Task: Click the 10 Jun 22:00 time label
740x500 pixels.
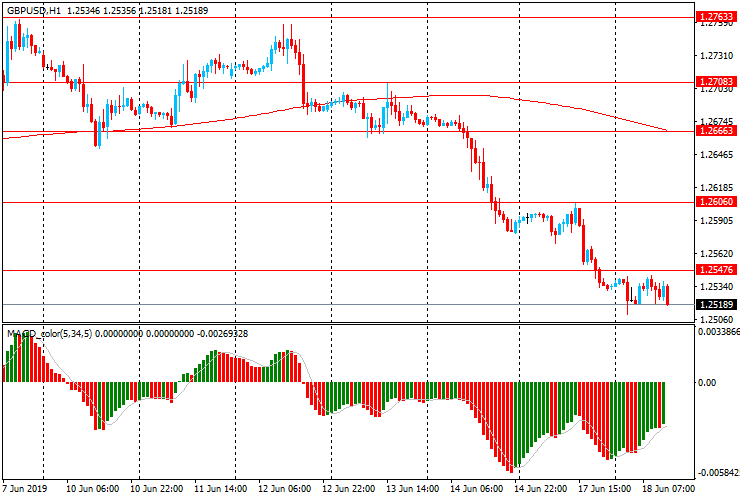Action: point(157,488)
